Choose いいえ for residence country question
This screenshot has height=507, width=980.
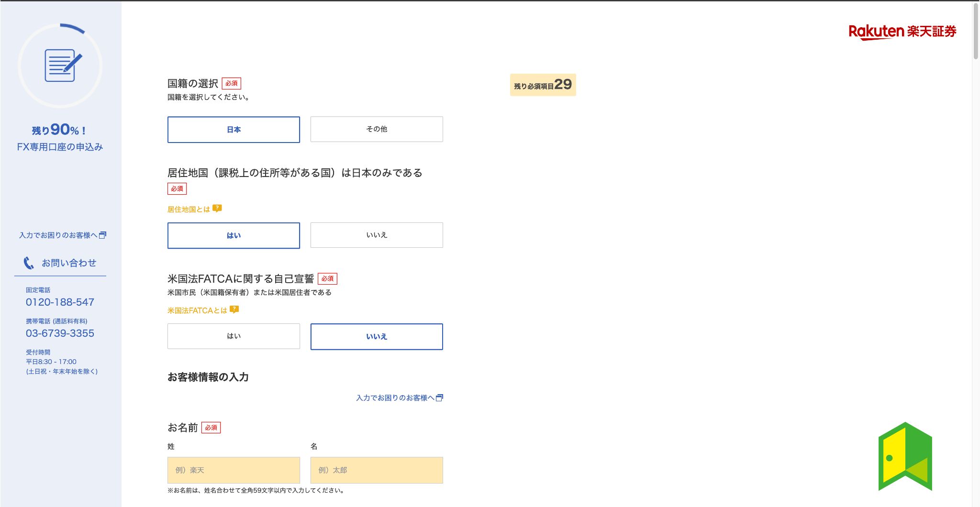(x=377, y=235)
